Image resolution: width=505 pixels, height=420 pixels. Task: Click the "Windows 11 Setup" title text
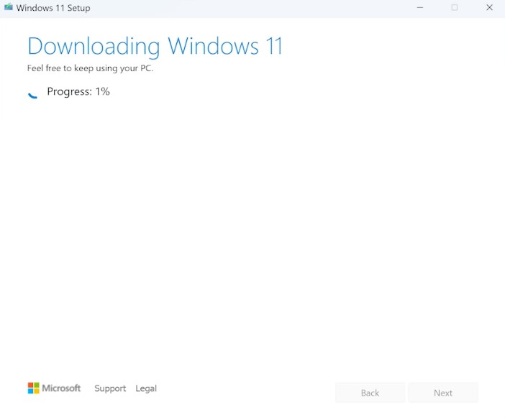tap(53, 8)
